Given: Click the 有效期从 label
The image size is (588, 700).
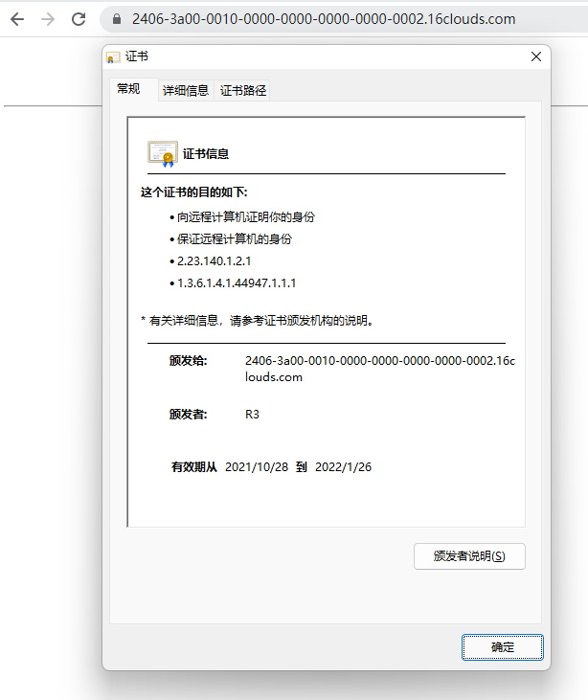Looking at the screenshot, I should point(194,467).
